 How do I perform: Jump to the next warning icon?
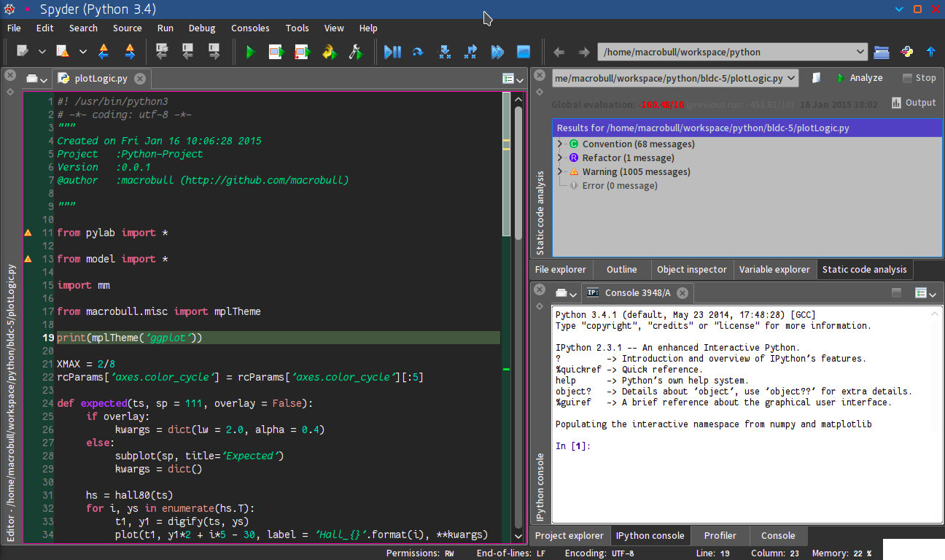pos(129,52)
